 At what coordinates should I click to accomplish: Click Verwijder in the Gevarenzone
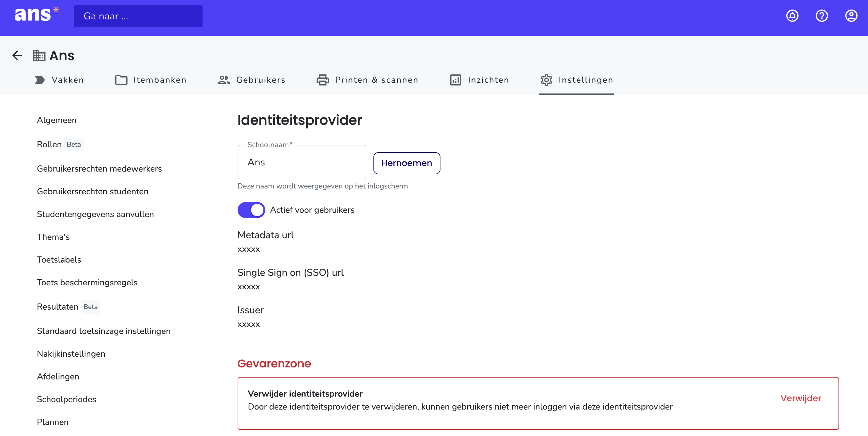pyautogui.click(x=801, y=398)
